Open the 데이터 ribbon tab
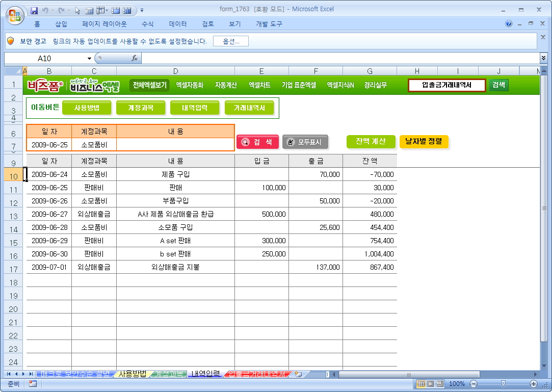The image size is (552, 392). pos(178,24)
